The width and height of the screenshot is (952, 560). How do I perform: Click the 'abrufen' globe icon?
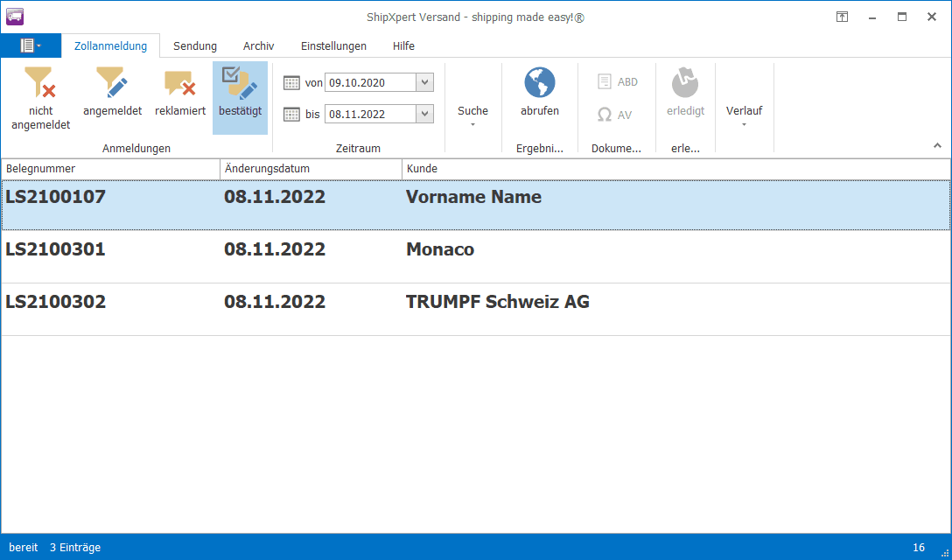(x=540, y=83)
